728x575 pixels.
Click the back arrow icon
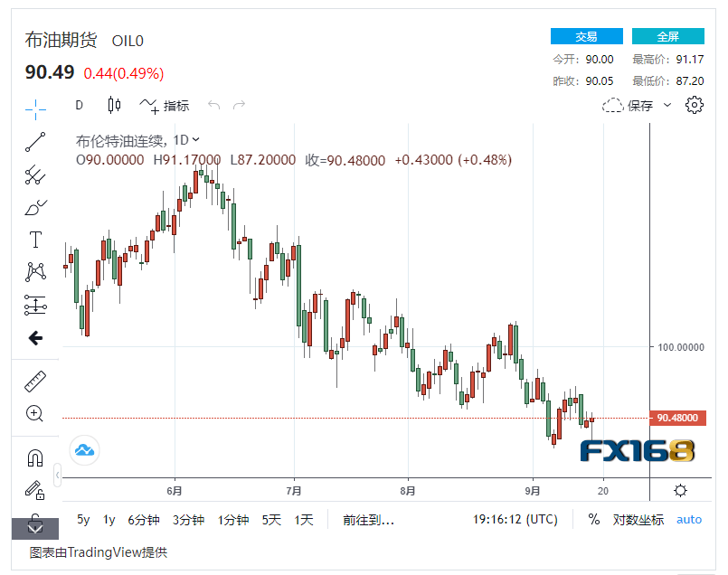pyautogui.click(x=35, y=338)
